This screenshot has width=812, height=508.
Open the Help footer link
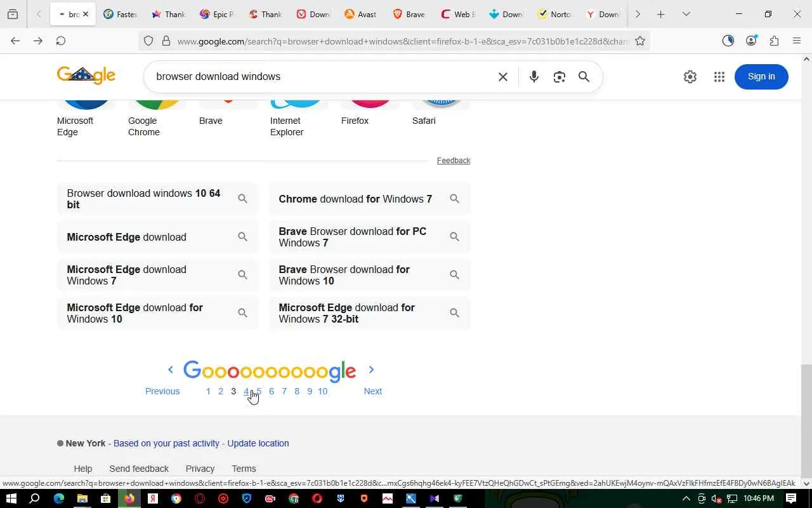click(83, 469)
